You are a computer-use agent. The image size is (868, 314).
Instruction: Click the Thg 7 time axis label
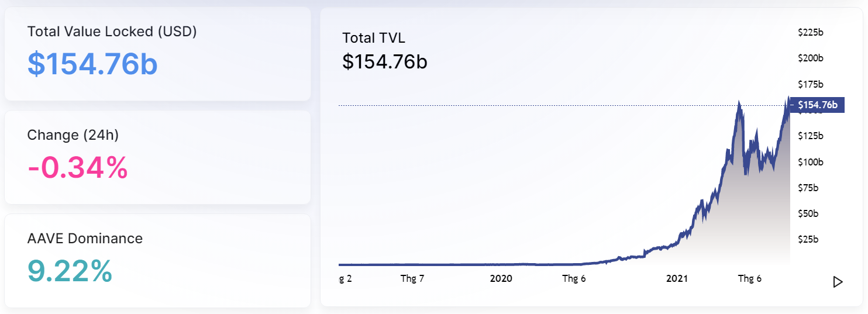tap(412, 279)
